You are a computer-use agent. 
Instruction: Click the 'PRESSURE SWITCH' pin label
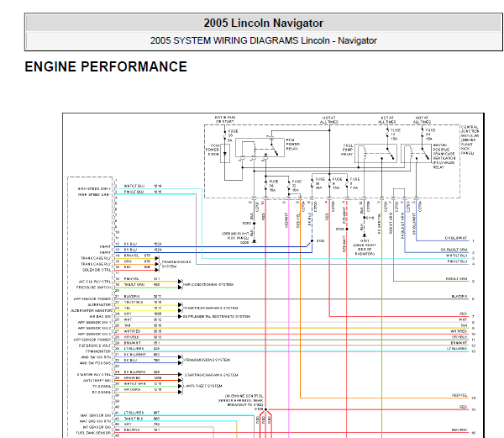[x=93, y=288]
